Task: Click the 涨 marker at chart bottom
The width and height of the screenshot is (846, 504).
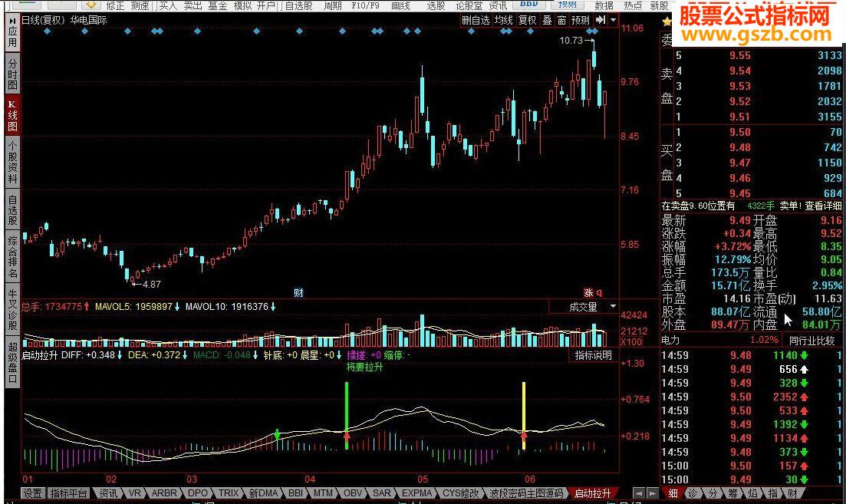Action: tap(588, 292)
